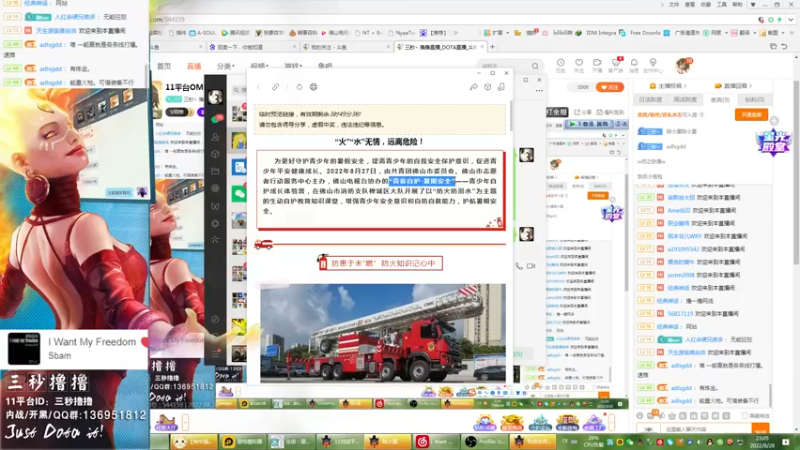Open the fire truck photo in article
The width and height of the screenshot is (800, 450).
click(383, 333)
